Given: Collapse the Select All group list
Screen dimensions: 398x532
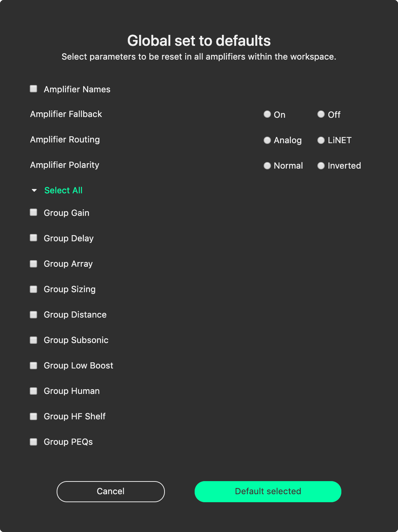Looking at the screenshot, I should pyautogui.click(x=34, y=190).
